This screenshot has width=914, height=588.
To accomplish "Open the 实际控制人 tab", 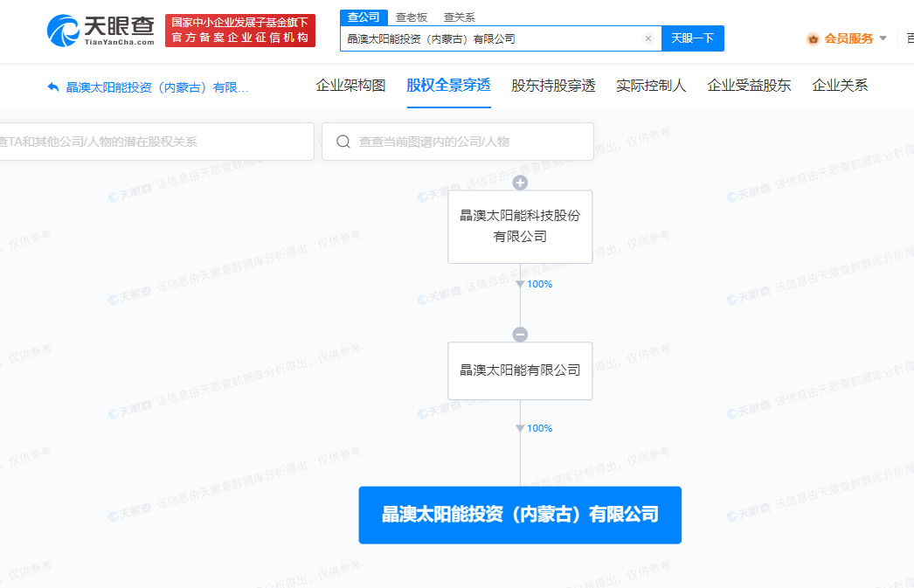I will (x=651, y=86).
